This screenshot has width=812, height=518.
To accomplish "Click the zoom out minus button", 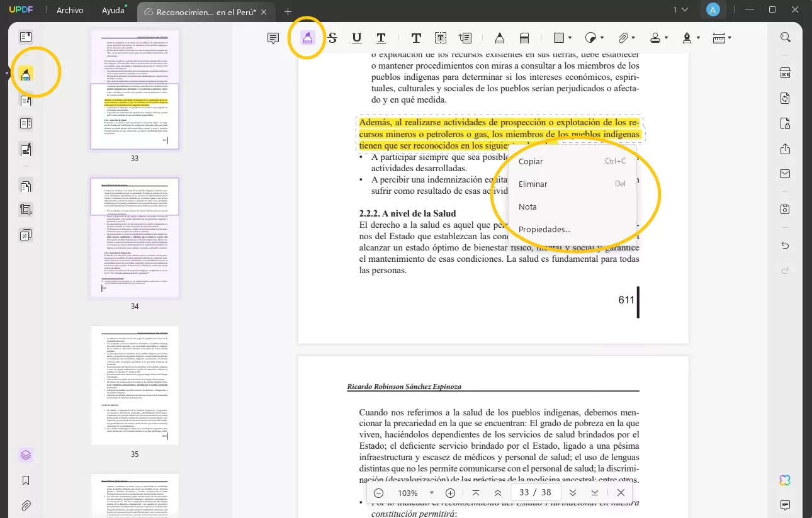I will [x=379, y=493].
